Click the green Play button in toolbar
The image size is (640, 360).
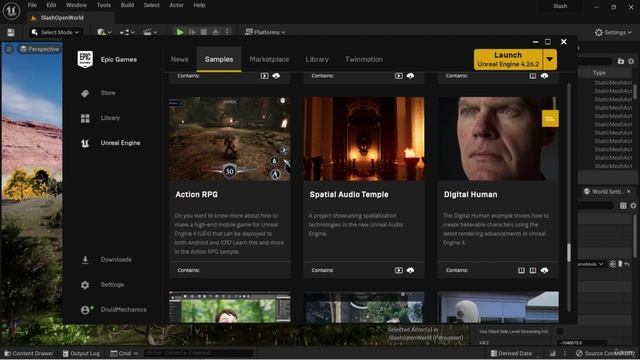point(180,32)
